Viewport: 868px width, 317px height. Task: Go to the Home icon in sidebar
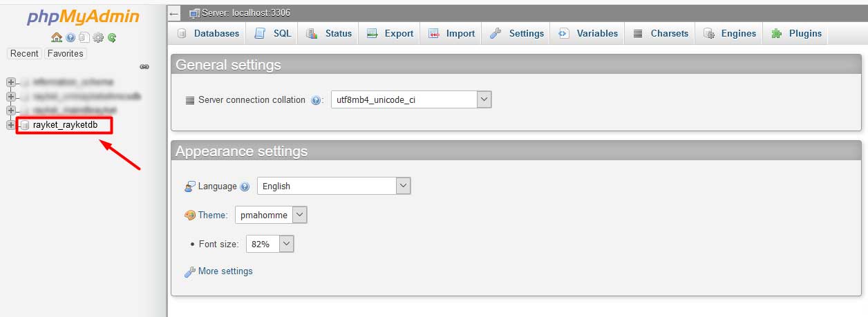tap(57, 38)
